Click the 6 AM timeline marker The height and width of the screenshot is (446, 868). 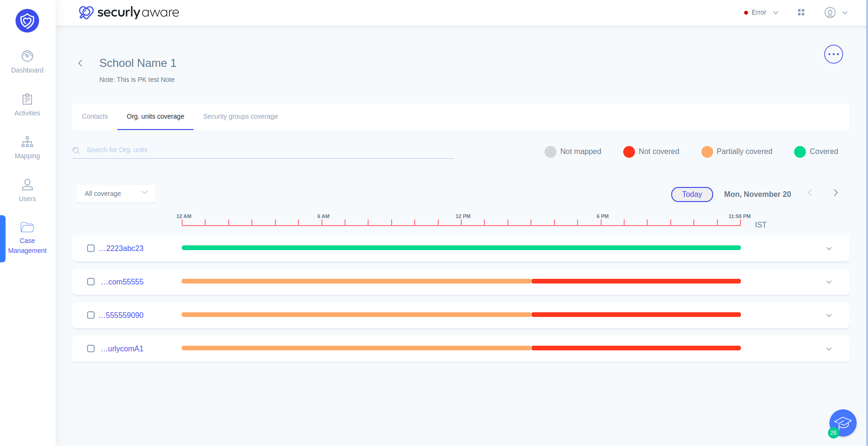(x=323, y=216)
